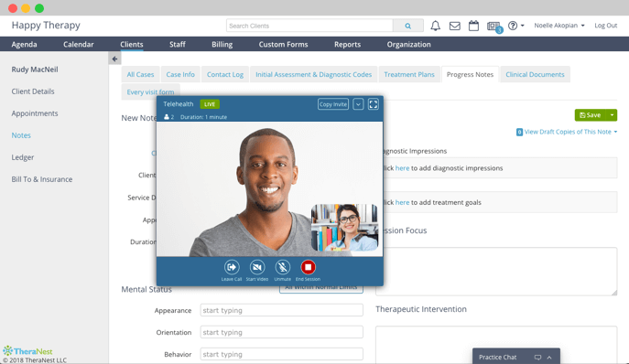Click the Appearance input field
The width and height of the screenshot is (629, 364).
(282, 310)
